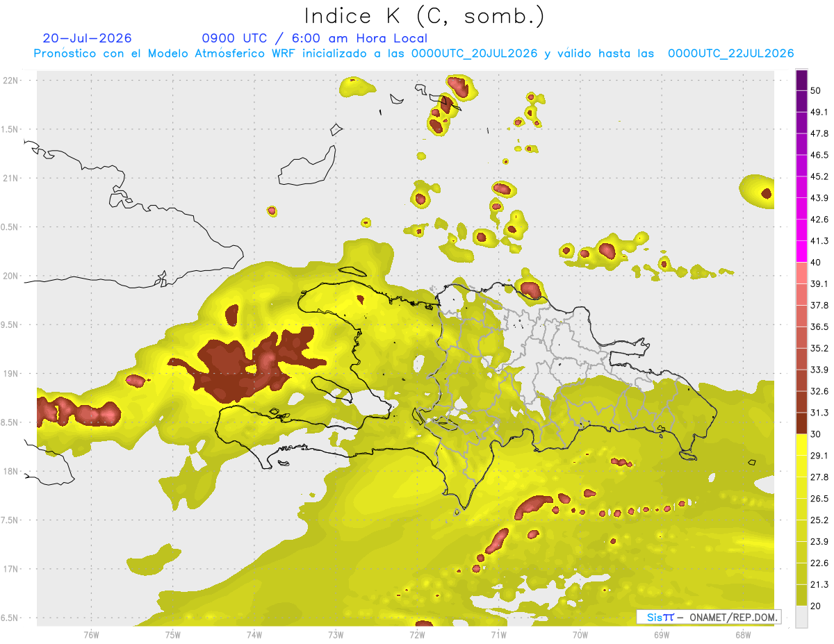
Task: Click the '73W' longitude label
Action: click(x=336, y=634)
